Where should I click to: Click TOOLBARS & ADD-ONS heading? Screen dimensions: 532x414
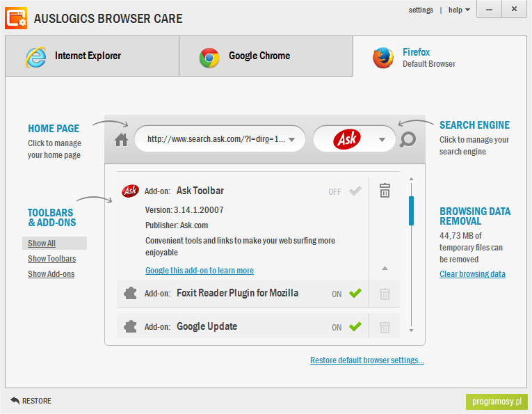coord(52,218)
